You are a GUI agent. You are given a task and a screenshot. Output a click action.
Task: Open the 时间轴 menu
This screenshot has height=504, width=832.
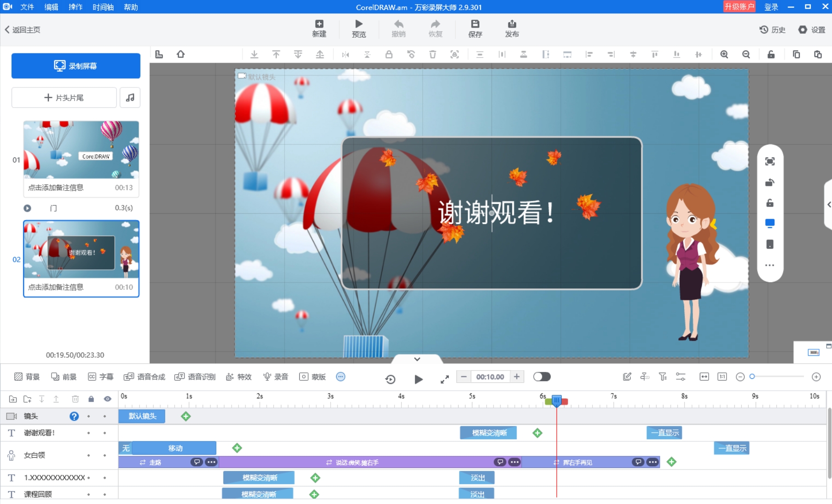click(103, 7)
